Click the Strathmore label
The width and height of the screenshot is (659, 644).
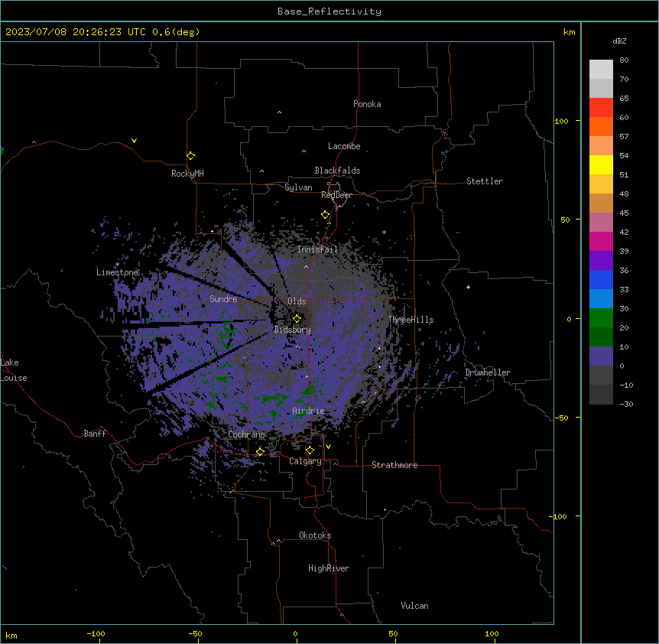(394, 465)
